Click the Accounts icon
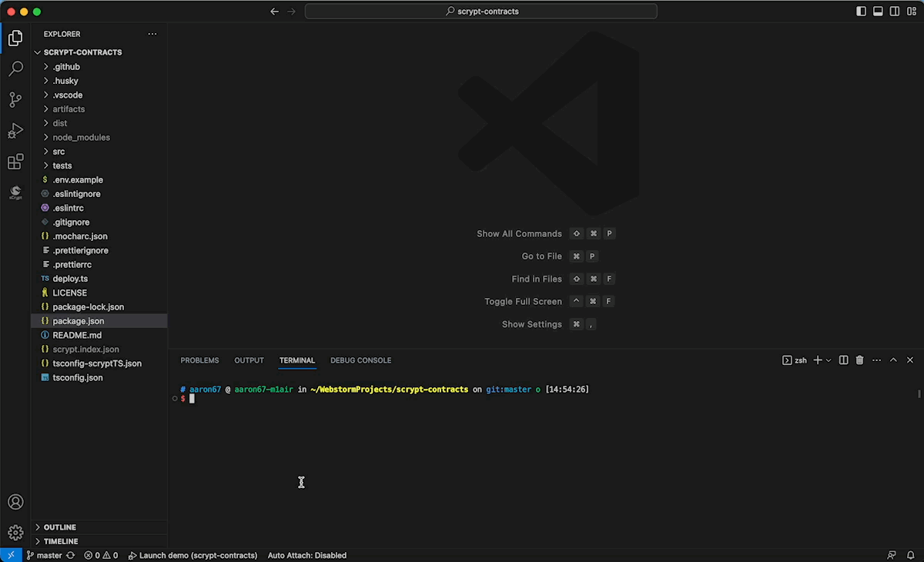 [15, 502]
